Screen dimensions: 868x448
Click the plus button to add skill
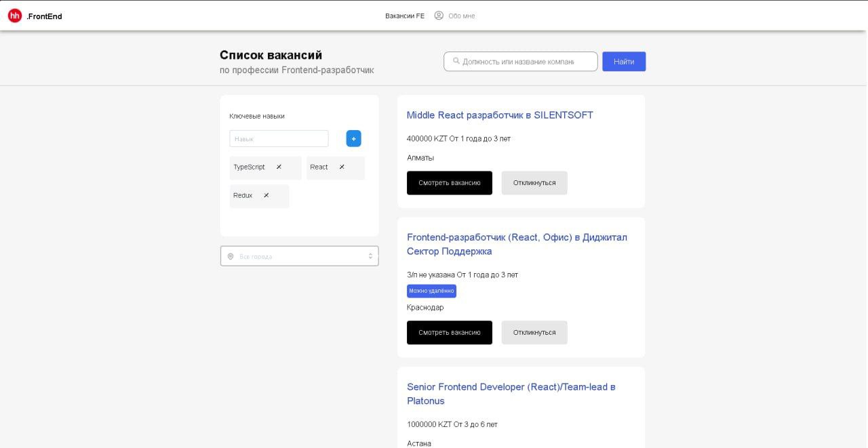point(353,139)
